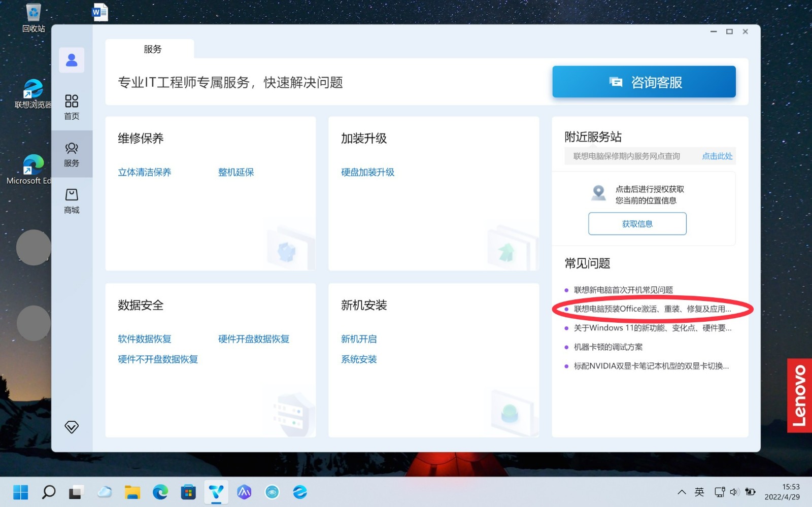Click the 获取信息 button

point(637,224)
